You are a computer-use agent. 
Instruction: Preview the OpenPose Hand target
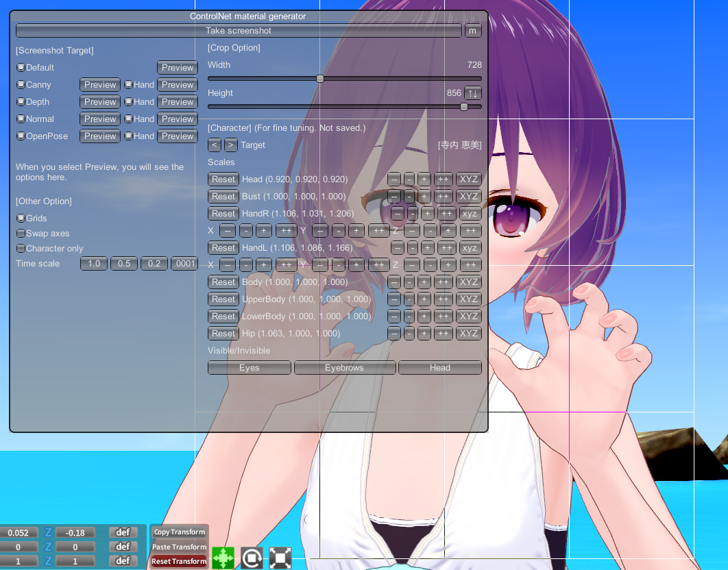pyautogui.click(x=178, y=136)
